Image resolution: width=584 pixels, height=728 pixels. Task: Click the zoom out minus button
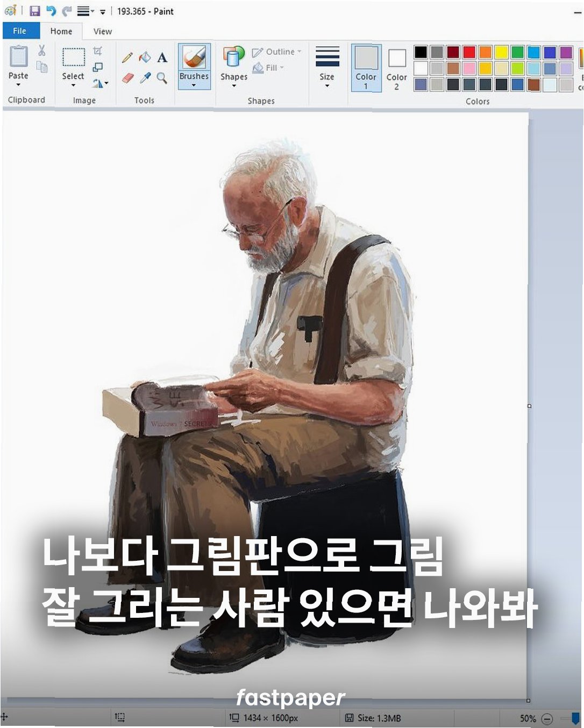coord(547,718)
